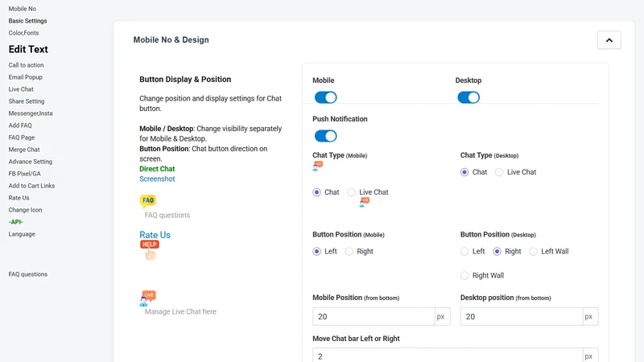Focus the Mobile Position from bottom field
This screenshot has height=362, width=644.
374,316
